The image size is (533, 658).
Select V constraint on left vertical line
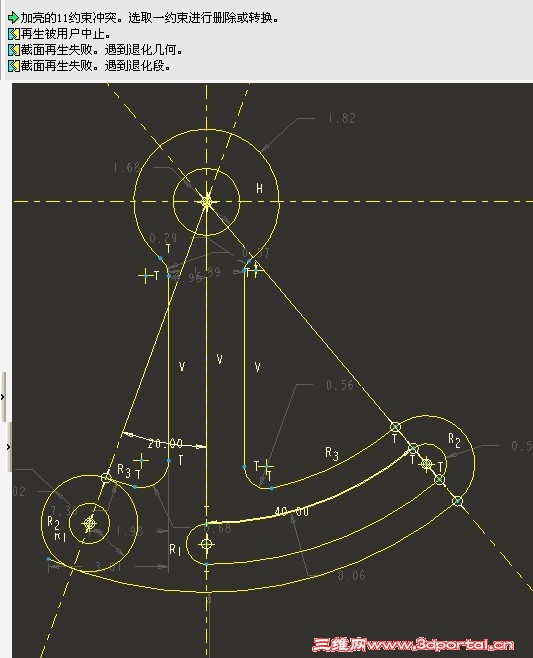coord(182,367)
